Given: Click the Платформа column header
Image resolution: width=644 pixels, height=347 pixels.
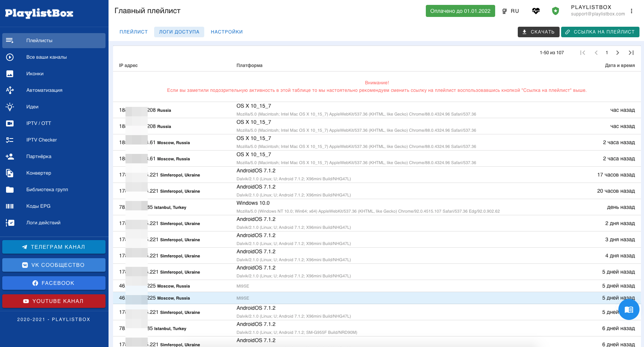Looking at the screenshot, I should (249, 65).
